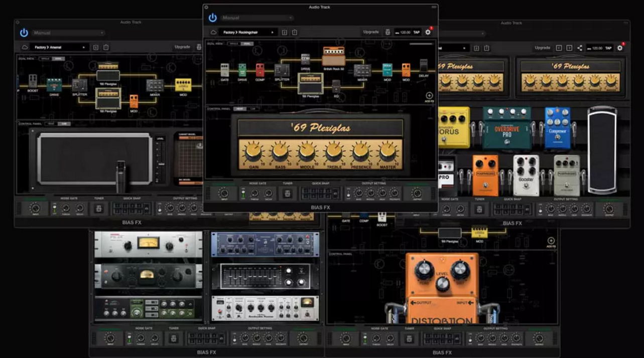Image resolution: width=644 pixels, height=358 pixels.
Task: Click Overdrive Pro pedal on right pedalboard
Action: pos(507,128)
